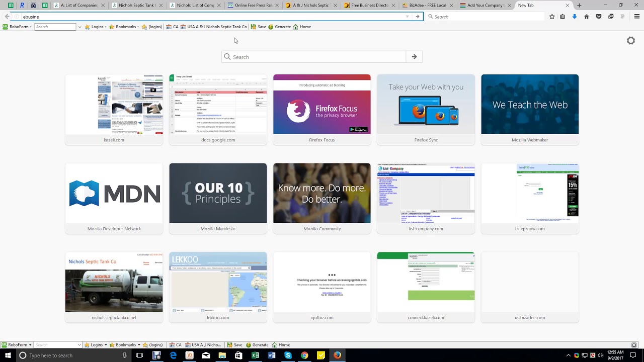Viewport: 644px width, 362px height.
Task: Click RoboForm Generate in the top toolbar
Action: coord(280,27)
